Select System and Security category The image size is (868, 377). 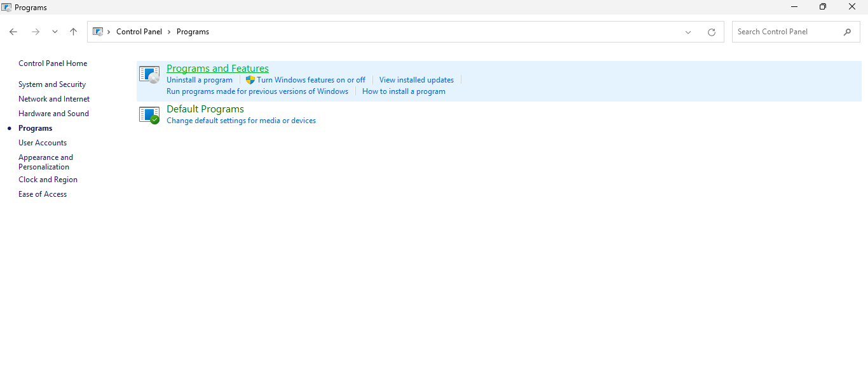[52, 84]
